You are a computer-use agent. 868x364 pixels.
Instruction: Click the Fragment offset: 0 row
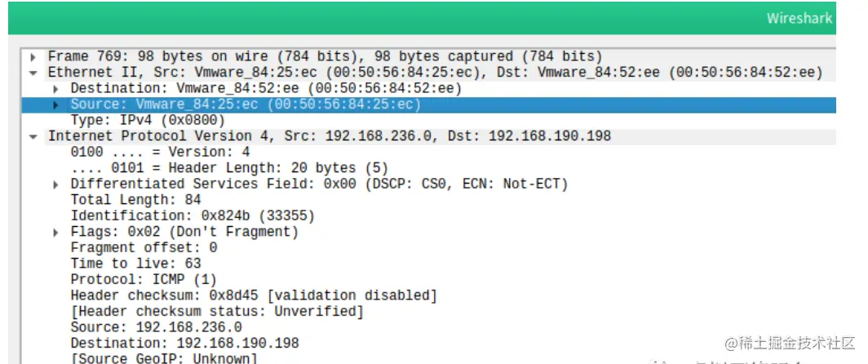pyautogui.click(x=144, y=248)
